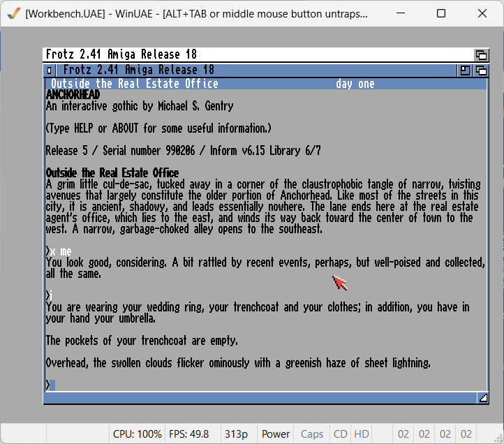Click the 'Release 5 / Serial number 990206' line

tap(183, 151)
